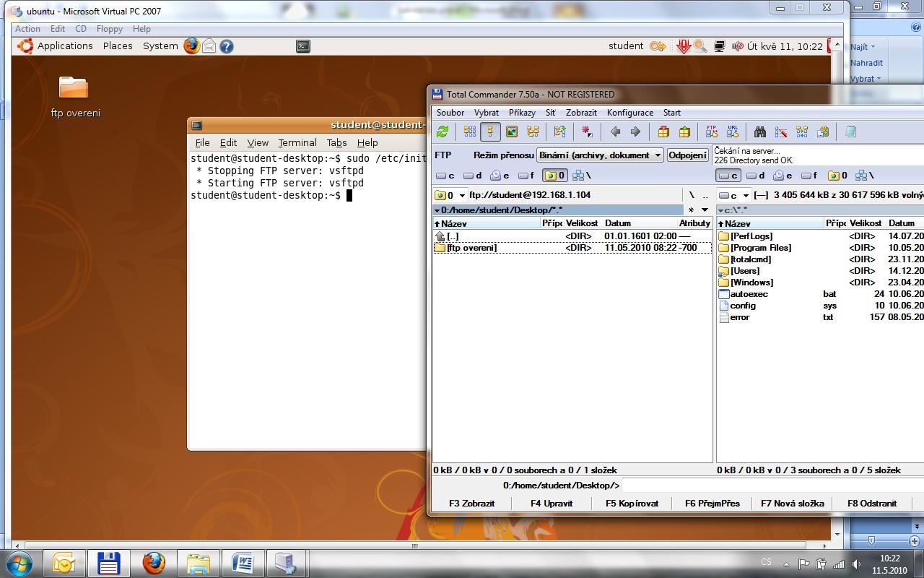
Task: Open network neighborhood in the left drive bar
Action: (x=582, y=176)
